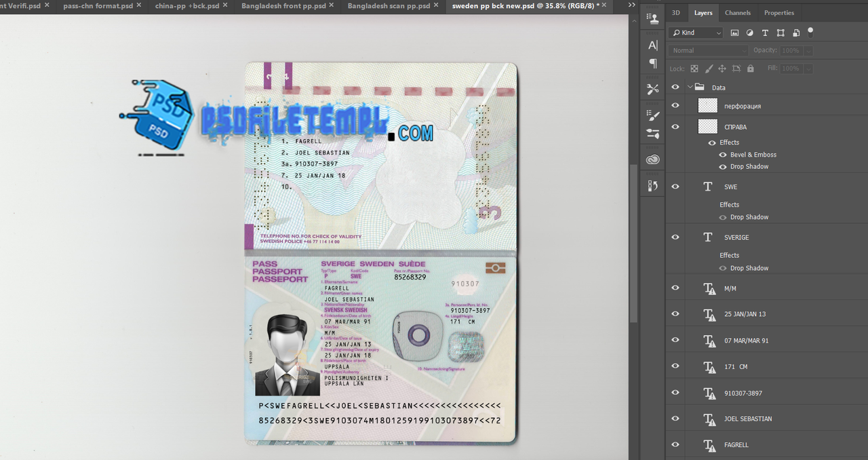Filter layers by type layers icon

pyautogui.click(x=765, y=33)
